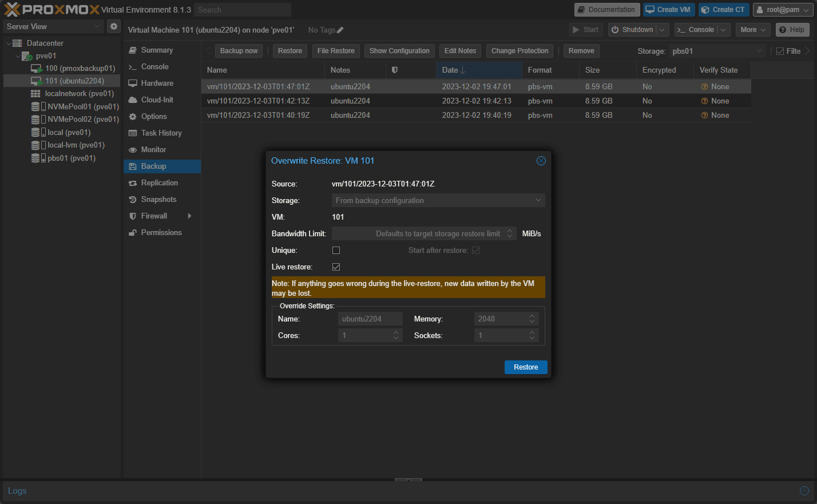Click the blue Restore button in dialog
Viewport: 817px width, 504px height.
525,367
